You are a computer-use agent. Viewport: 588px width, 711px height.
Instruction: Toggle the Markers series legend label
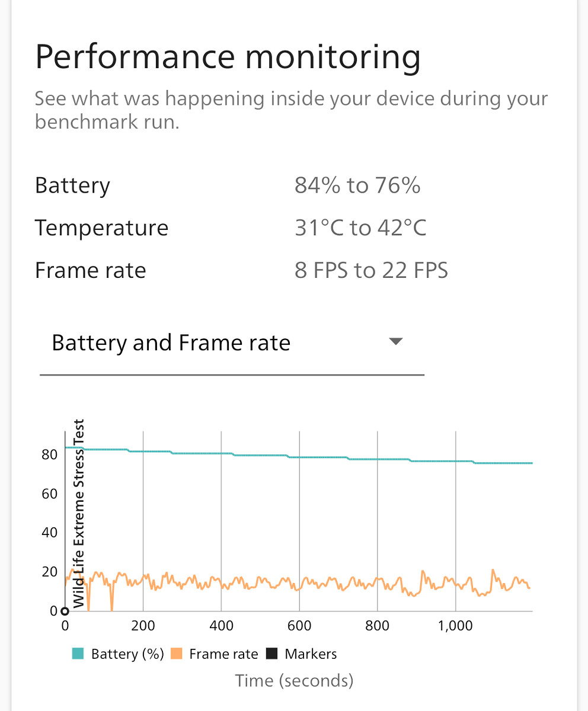click(x=311, y=654)
